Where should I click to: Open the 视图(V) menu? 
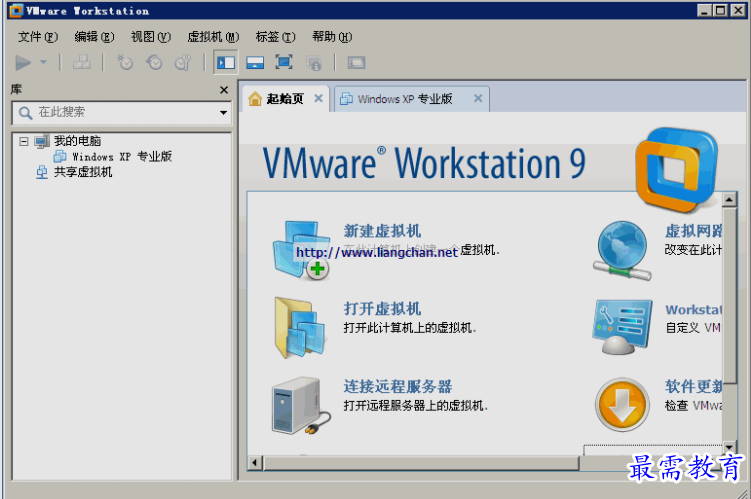pyautogui.click(x=151, y=36)
